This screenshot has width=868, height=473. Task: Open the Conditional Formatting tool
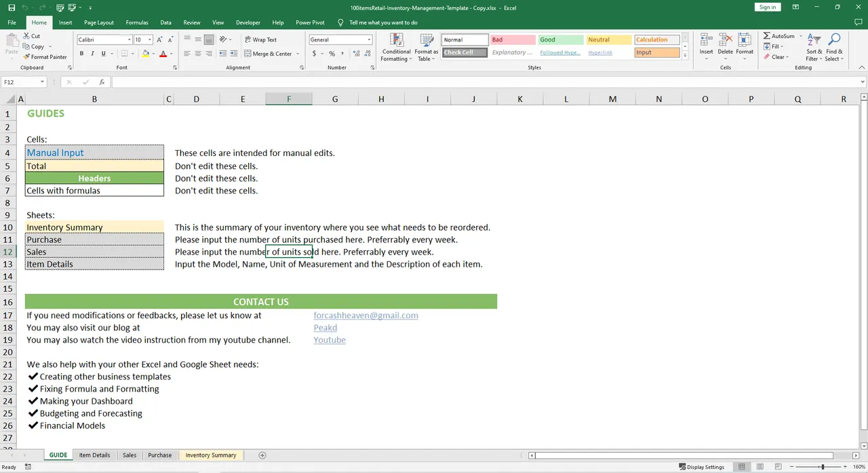tap(395, 48)
